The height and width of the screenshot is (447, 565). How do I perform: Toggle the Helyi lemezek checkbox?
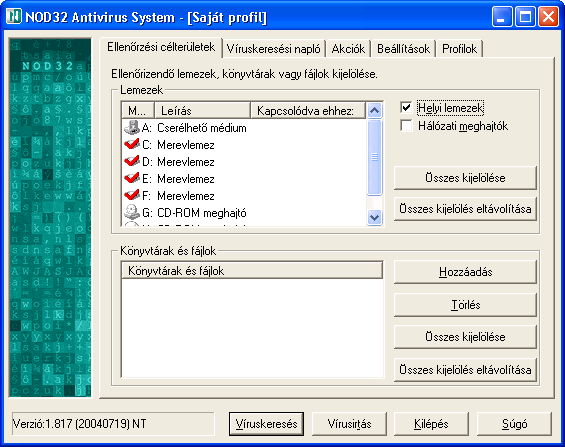(x=406, y=107)
